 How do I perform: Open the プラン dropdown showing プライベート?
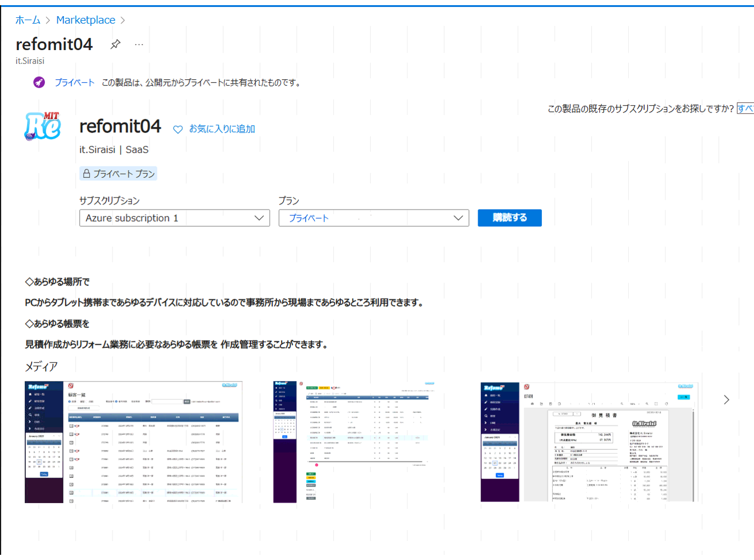(x=374, y=218)
